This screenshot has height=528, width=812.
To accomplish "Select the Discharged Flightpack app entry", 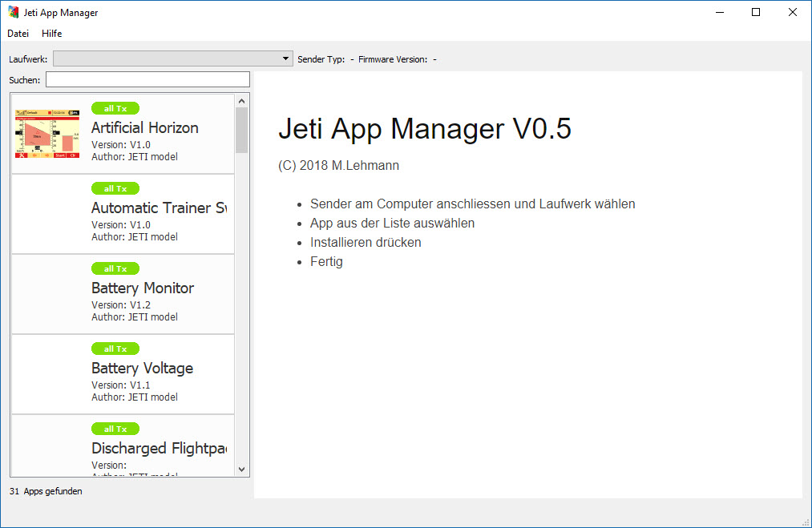I will coord(123,445).
